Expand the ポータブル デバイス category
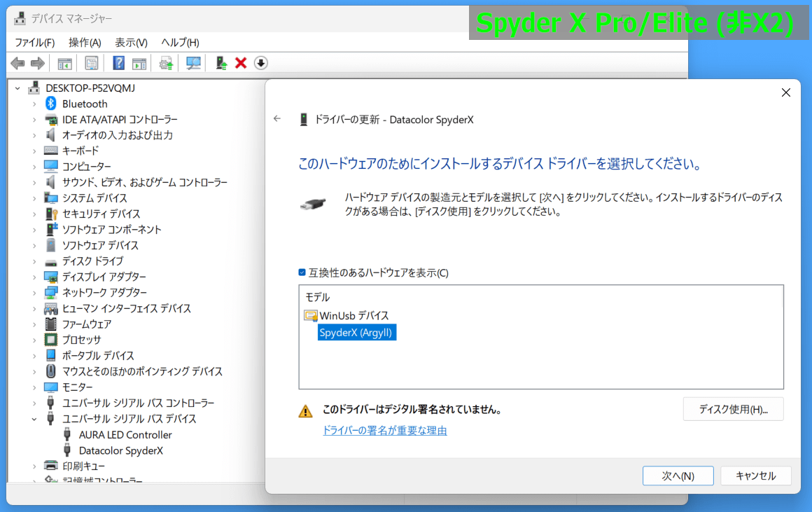This screenshot has height=512, width=812. [34, 356]
